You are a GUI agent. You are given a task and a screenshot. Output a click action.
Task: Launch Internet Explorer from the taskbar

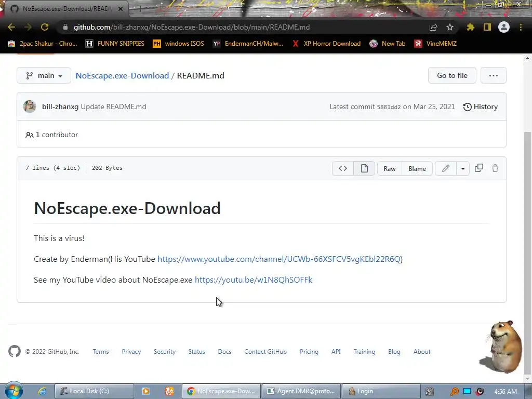click(x=42, y=391)
